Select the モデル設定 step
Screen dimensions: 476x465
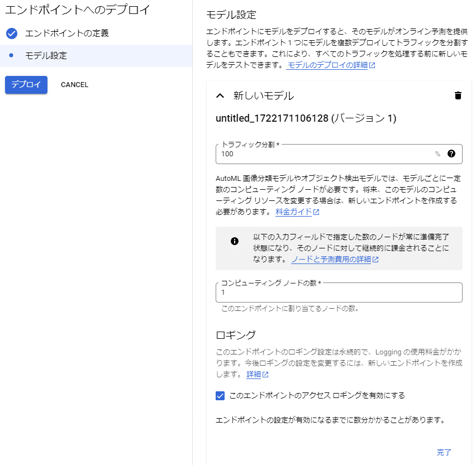tap(96, 55)
